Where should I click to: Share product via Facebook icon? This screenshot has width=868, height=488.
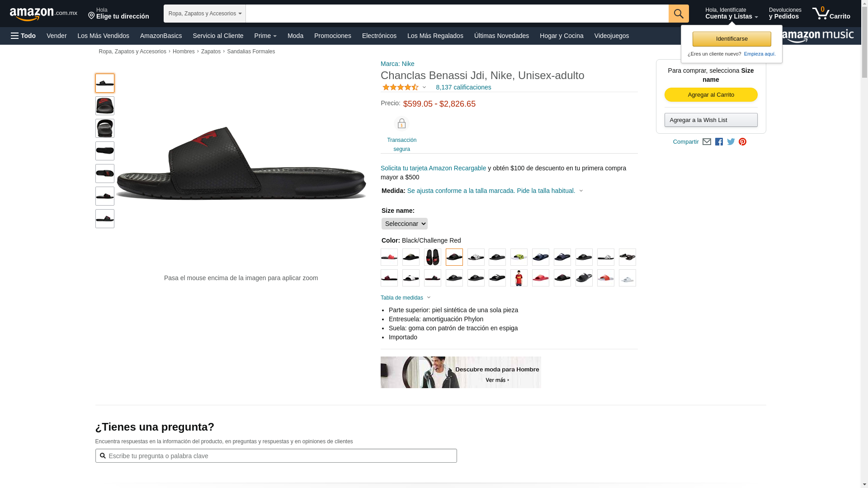coord(719,142)
